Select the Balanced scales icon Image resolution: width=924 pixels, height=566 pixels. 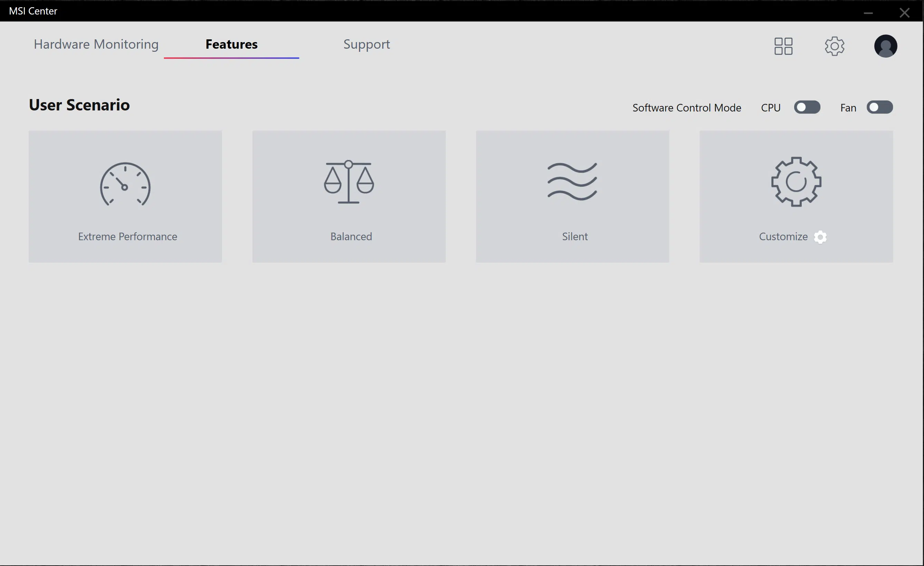[349, 182]
